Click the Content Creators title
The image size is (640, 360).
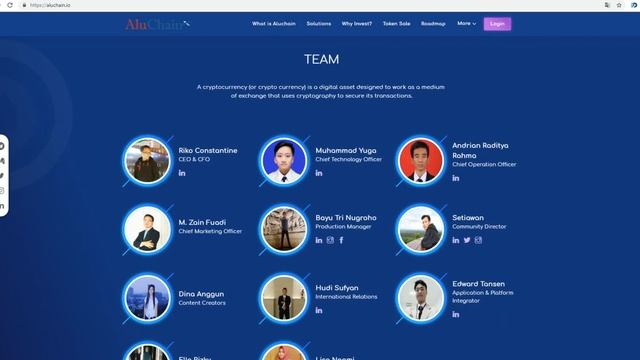pyautogui.click(x=202, y=303)
